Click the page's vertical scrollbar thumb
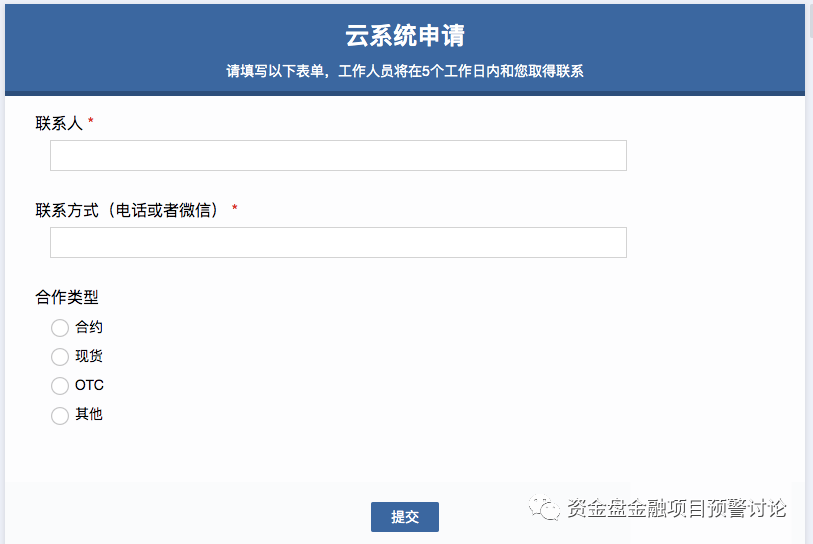The height and width of the screenshot is (544, 813). [810, 19]
